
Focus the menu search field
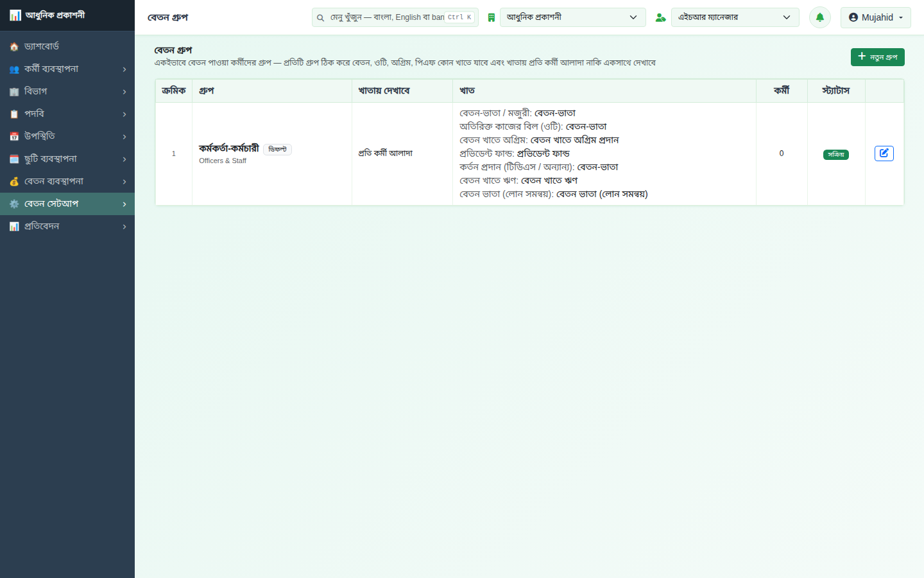tap(395, 17)
